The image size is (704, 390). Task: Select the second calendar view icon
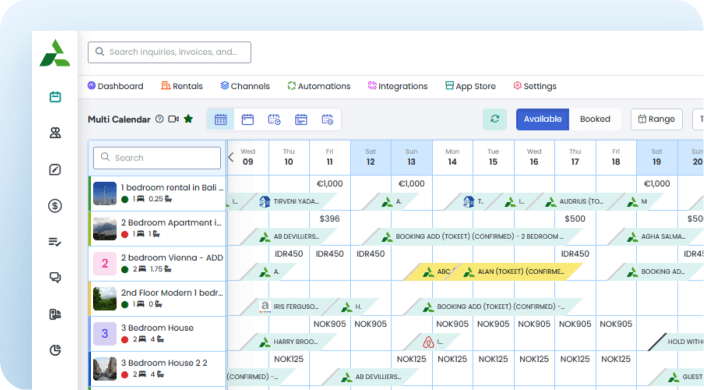click(x=247, y=119)
